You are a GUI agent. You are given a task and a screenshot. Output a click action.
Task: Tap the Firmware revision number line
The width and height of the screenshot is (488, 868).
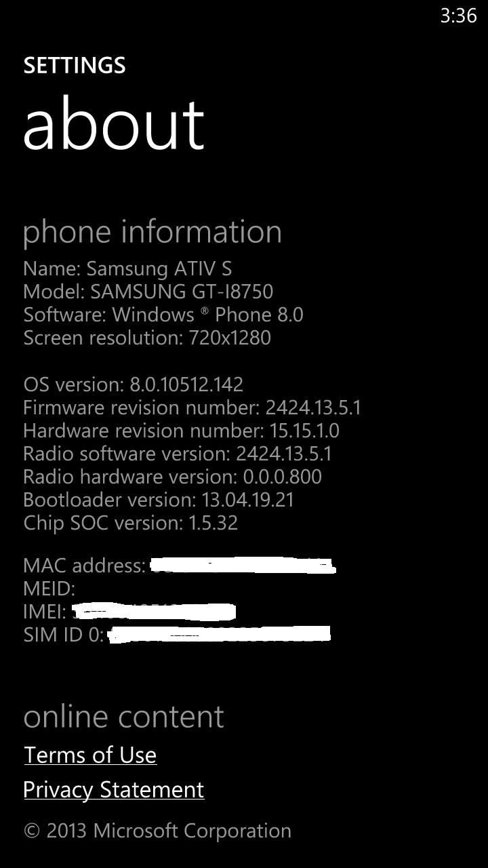pyautogui.click(x=192, y=408)
